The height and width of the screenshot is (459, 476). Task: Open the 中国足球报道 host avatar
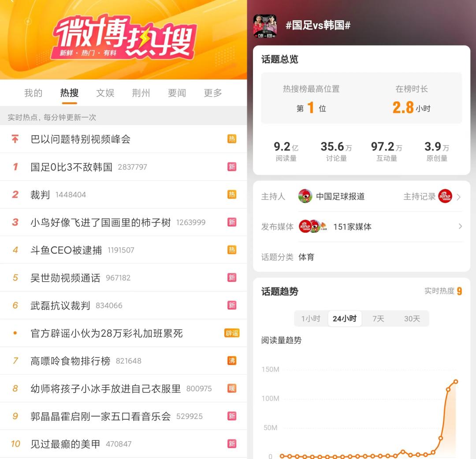305,196
